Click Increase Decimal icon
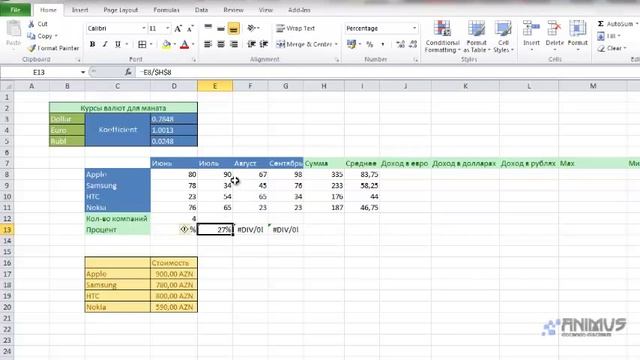Image resolution: width=640 pixels, height=360 pixels. 400,44
